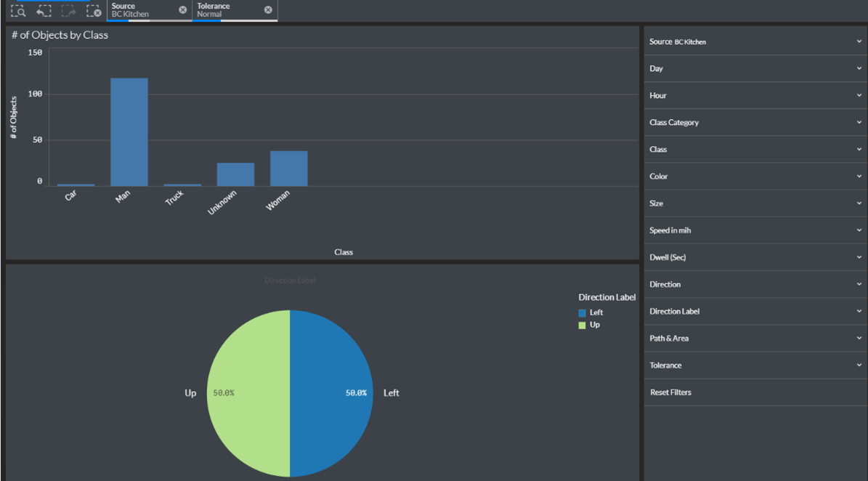
Task: Select the Man bar in chart
Action: pyautogui.click(x=129, y=132)
